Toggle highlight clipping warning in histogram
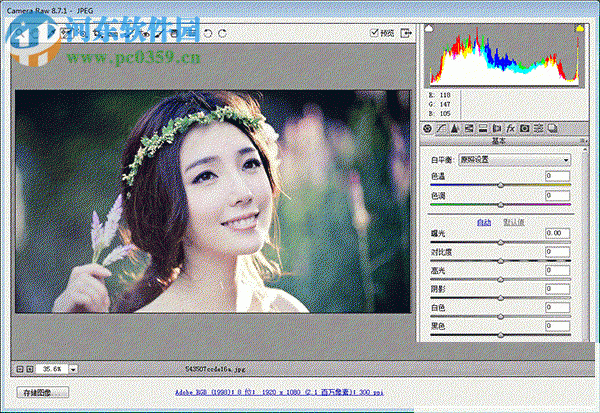Viewport: 600px width, 413px height. pos(580,28)
